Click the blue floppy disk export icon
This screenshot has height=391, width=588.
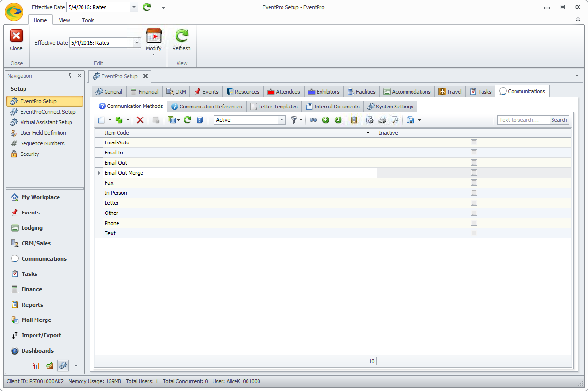[x=411, y=120]
